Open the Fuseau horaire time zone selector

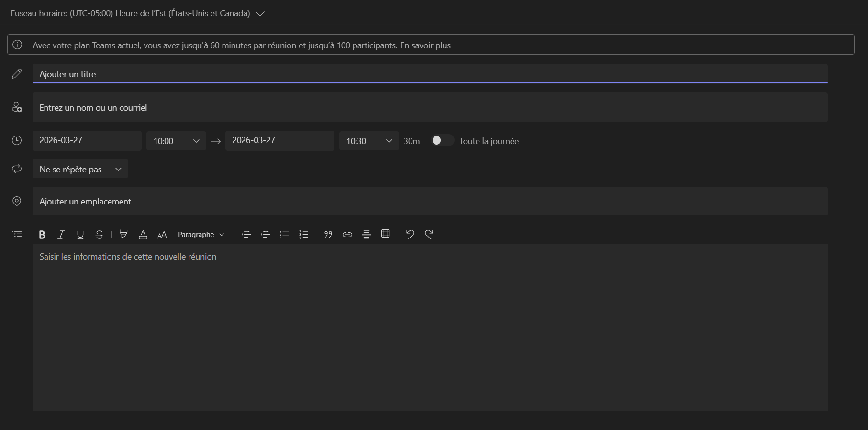(138, 13)
